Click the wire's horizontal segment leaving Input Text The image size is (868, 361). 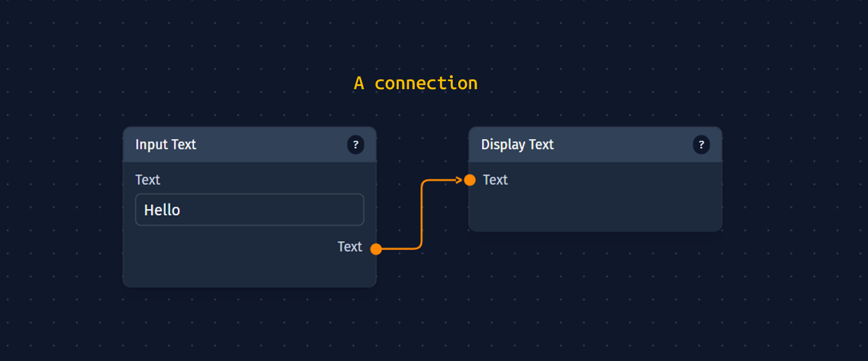(399, 249)
